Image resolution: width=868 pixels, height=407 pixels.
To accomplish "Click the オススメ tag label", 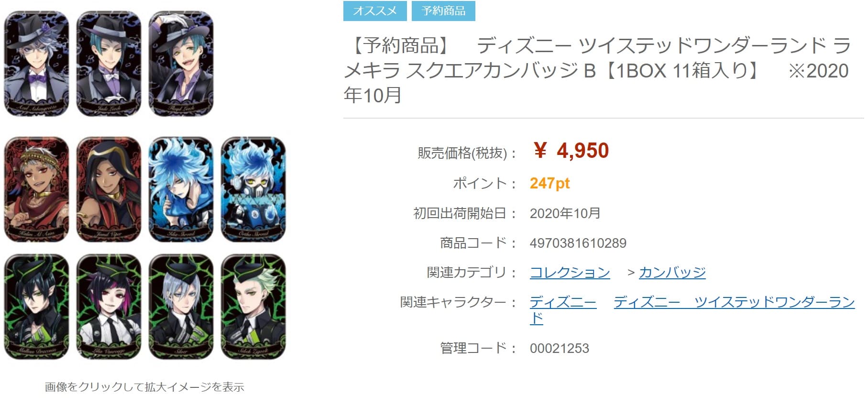I will (x=375, y=11).
